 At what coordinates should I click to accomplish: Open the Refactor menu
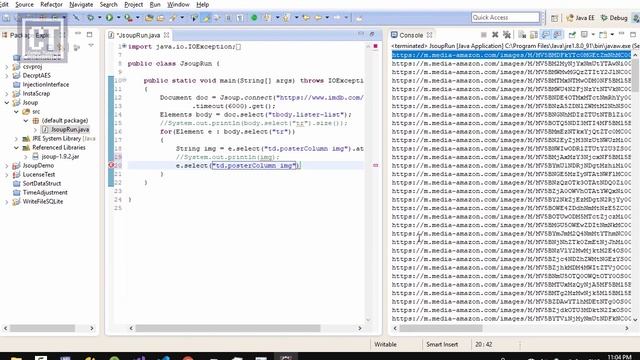tap(51, 4)
